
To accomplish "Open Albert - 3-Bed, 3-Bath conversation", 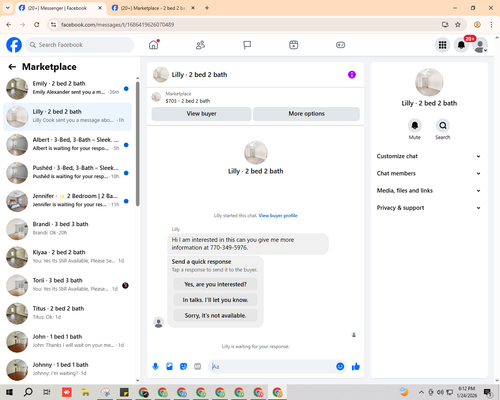I will click(67, 145).
